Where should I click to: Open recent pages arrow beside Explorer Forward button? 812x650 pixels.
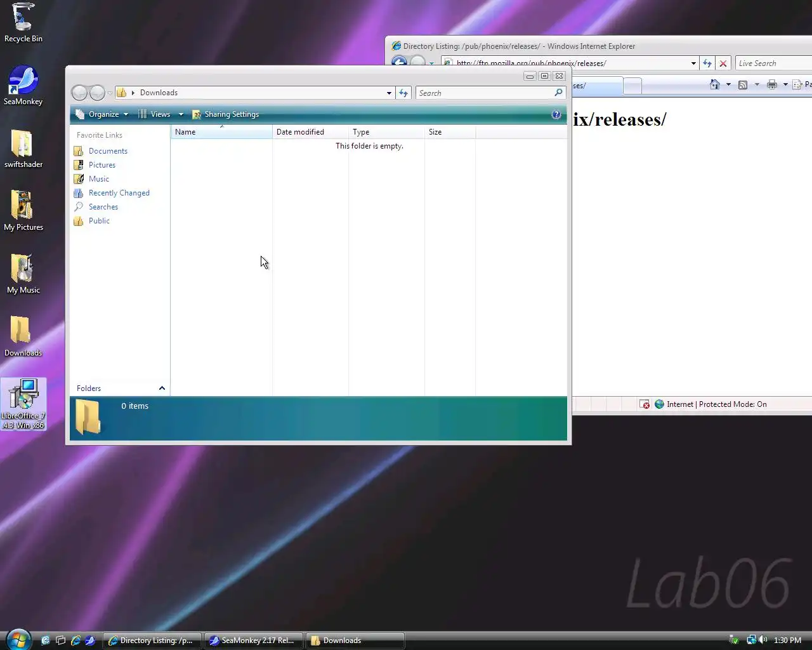(x=110, y=93)
